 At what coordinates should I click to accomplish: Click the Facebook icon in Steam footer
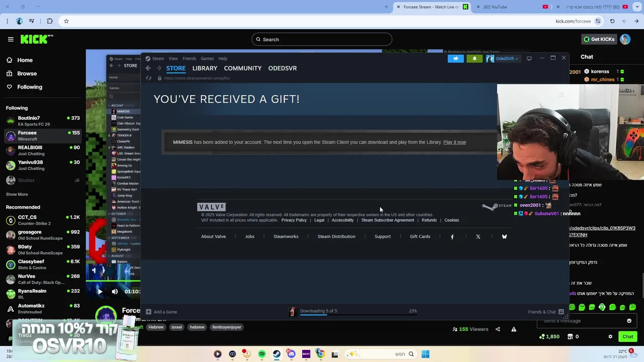coord(452,237)
